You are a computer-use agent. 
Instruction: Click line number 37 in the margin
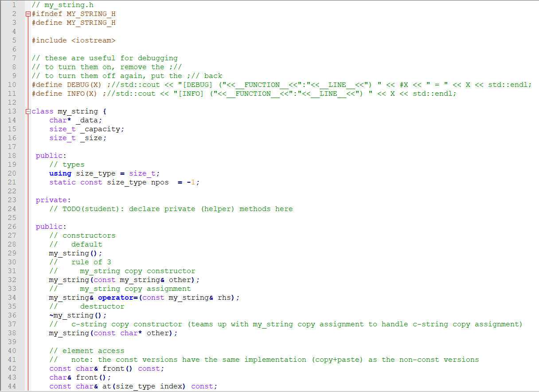12,324
